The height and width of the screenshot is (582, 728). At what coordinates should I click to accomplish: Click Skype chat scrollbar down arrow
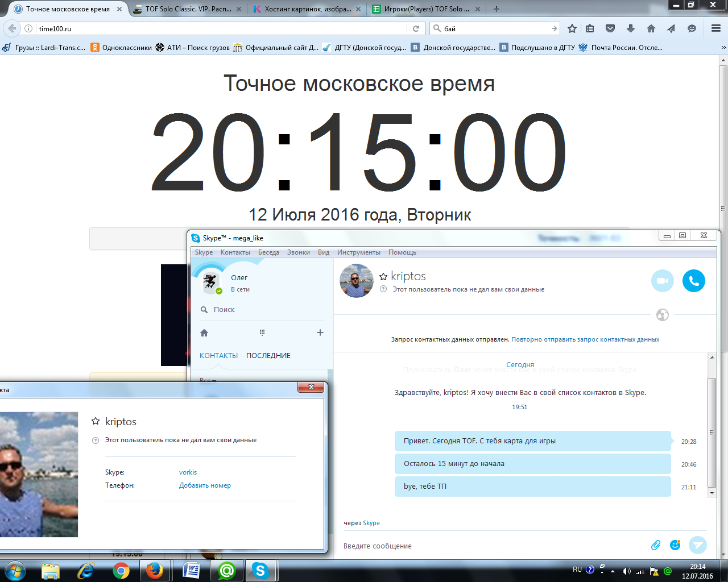pos(712,493)
